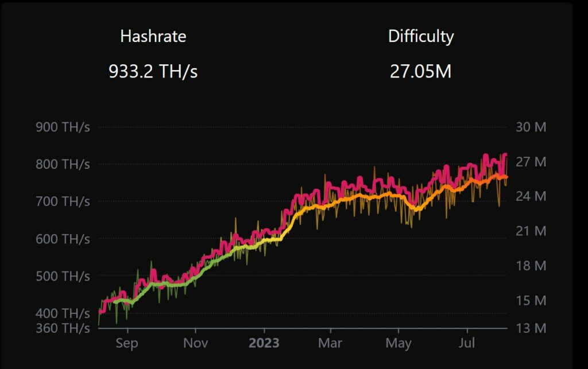
Task: Click the Jul timeline marker
Action: pos(467,343)
